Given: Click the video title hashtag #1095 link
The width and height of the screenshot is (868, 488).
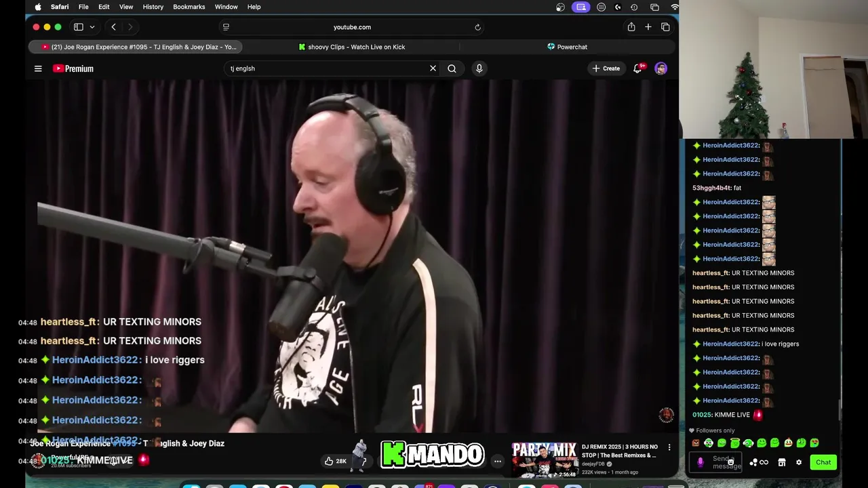Looking at the screenshot, I should click(124, 443).
